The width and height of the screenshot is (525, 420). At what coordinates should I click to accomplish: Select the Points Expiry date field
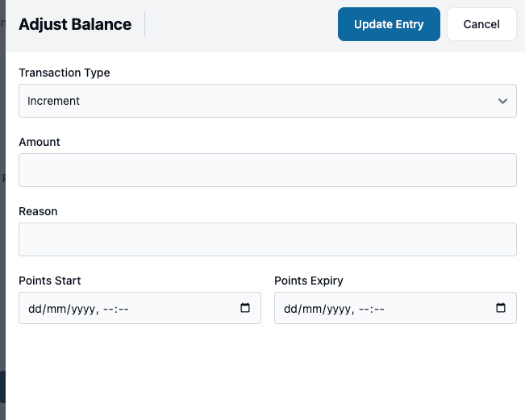pyautogui.click(x=395, y=308)
